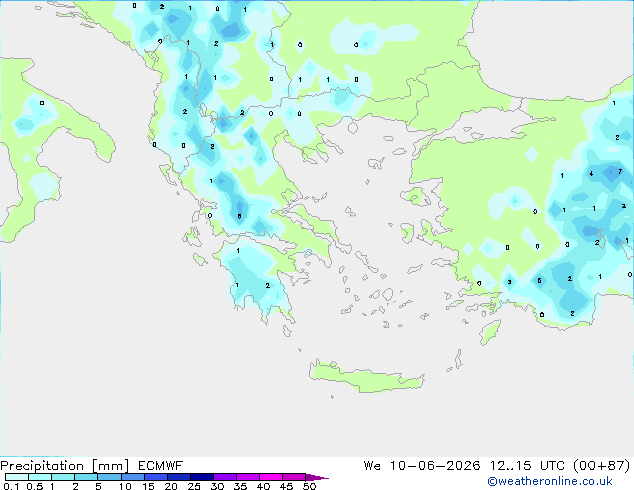Click the legend label "10"

(125, 486)
